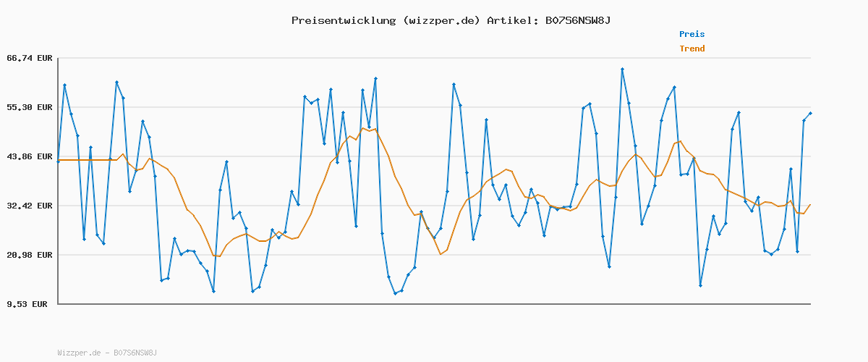Click the highest peak of the orange trend line
Viewport: 868px width, 362px height.
363,129
